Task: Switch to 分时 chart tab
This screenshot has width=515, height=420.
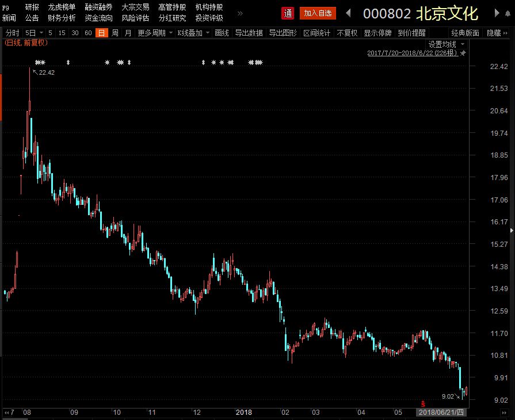Action: pyautogui.click(x=13, y=33)
